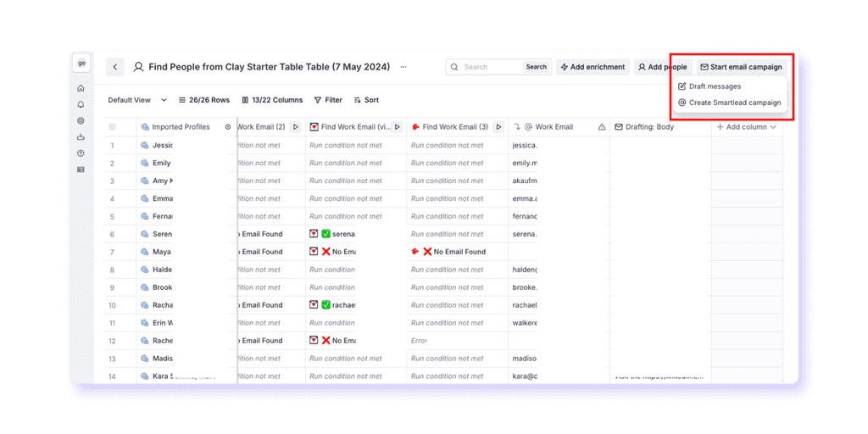The image size is (868, 434).
Task: Open the 13/22 Columns selector
Action: tap(272, 100)
